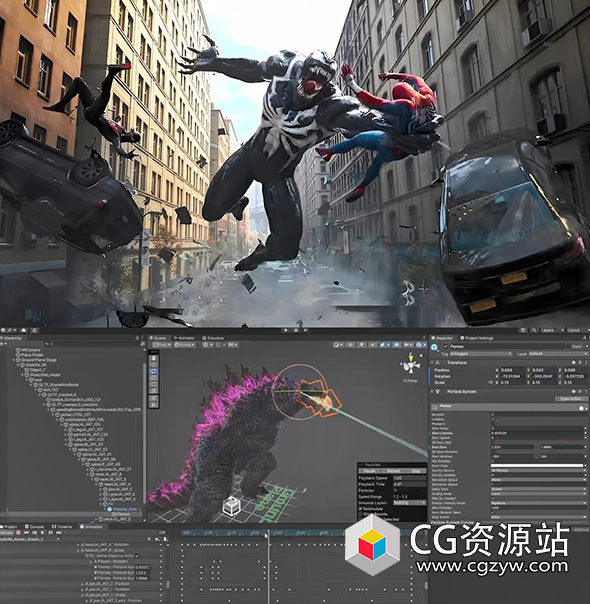Switch to the Scene tab
Image resolution: width=590 pixels, height=604 pixels.
pyautogui.click(x=158, y=338)
